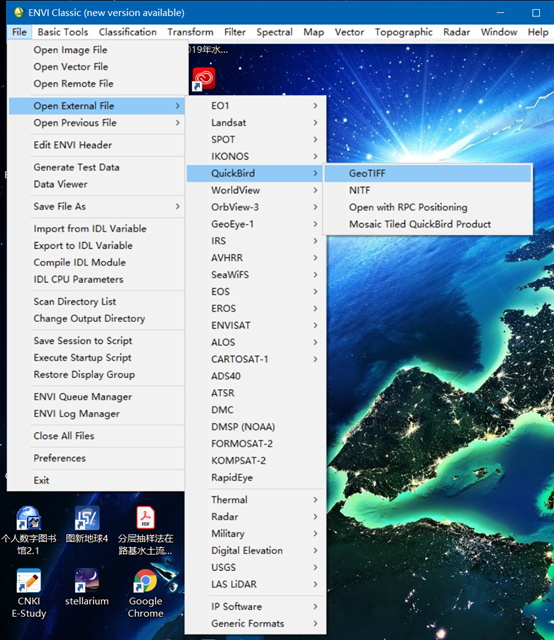Expand the EO1 submenu
This screenshot has width=554, height=640.
coord(256,106)
